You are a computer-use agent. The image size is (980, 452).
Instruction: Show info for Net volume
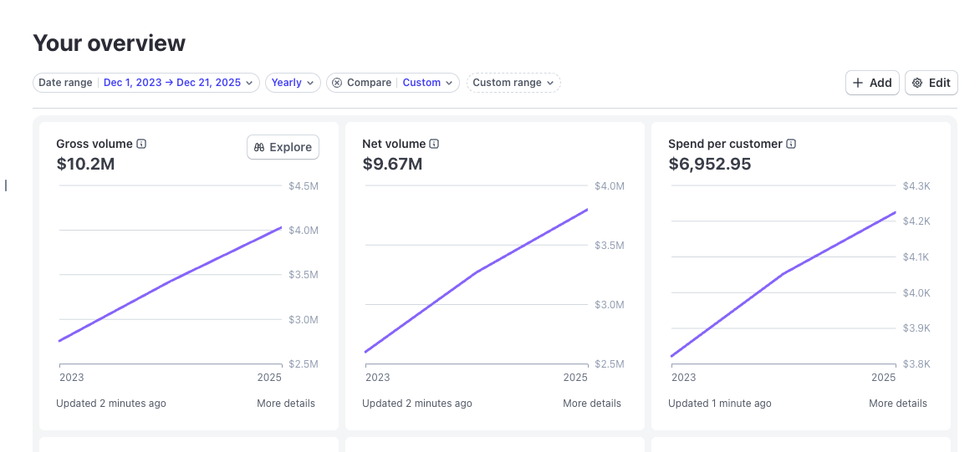(x=434, y=144)
